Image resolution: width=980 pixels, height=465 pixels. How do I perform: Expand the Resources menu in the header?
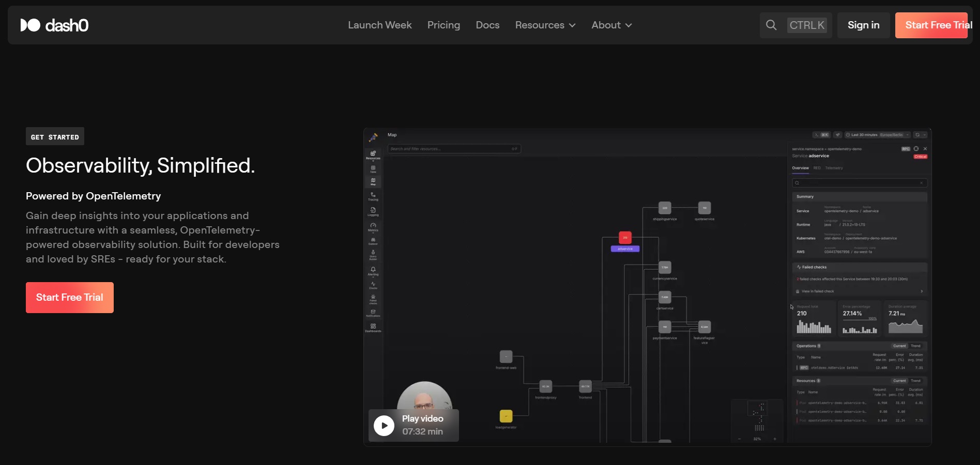click(545, 25)
